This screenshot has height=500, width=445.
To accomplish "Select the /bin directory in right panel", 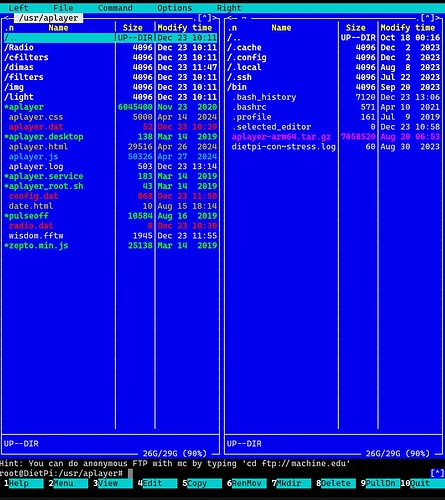I will click(x=333, y=87).
